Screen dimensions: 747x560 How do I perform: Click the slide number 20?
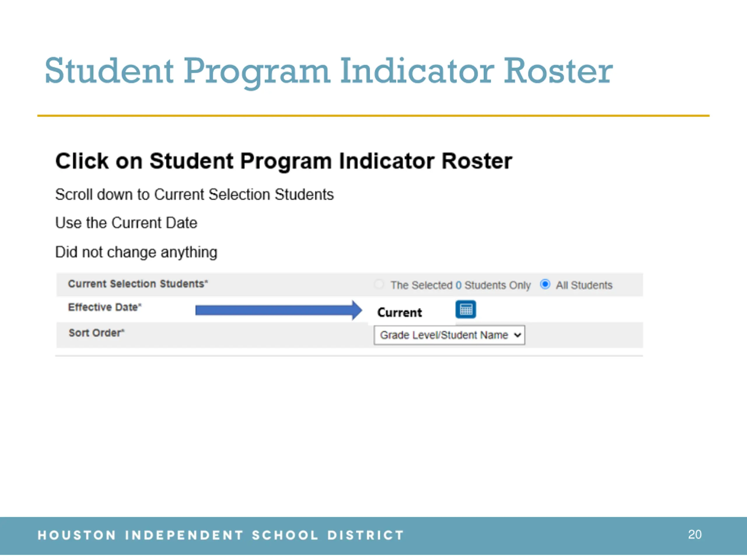click(x=695, y=534)
